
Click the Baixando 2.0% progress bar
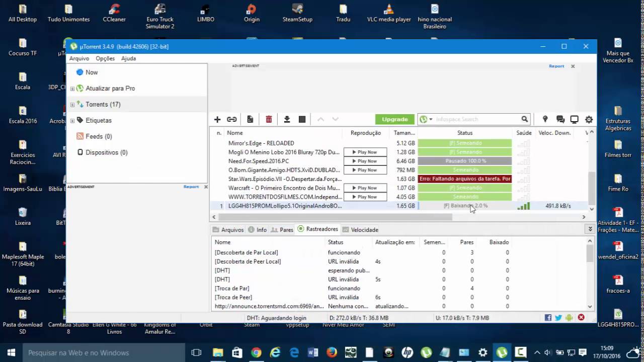click(x=465, y=206)
